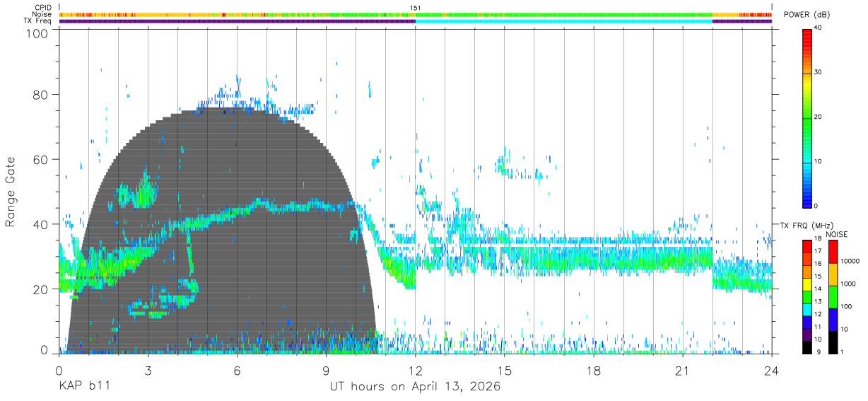Click the "3" tick on UT hours axis

(148, 371)
